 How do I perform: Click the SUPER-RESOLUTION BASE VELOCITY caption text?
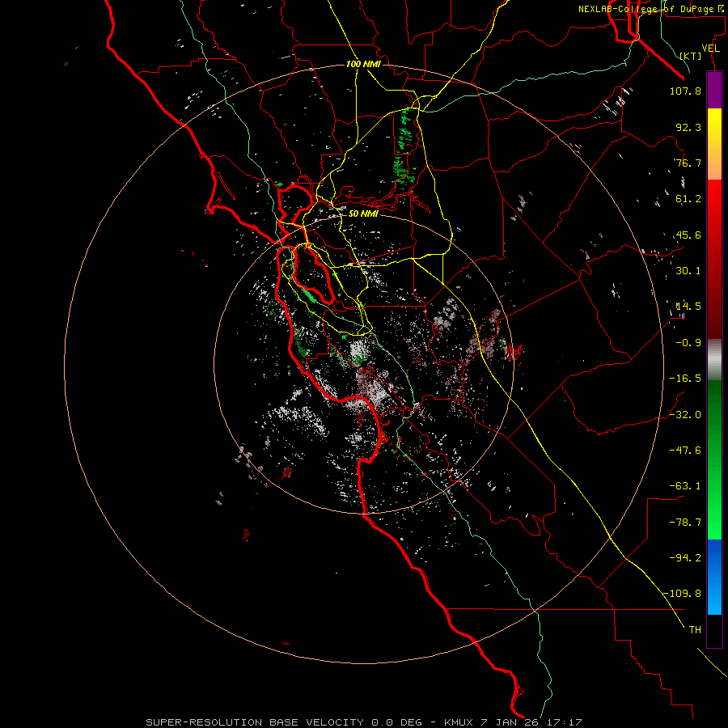[255, 722]
